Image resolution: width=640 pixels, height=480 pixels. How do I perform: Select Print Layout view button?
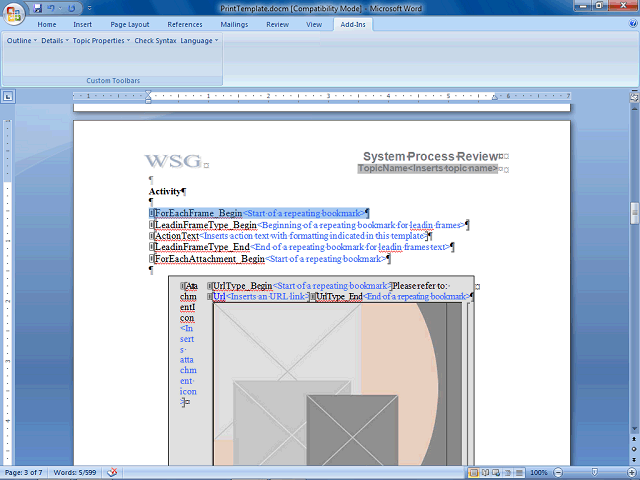(473, 473)
